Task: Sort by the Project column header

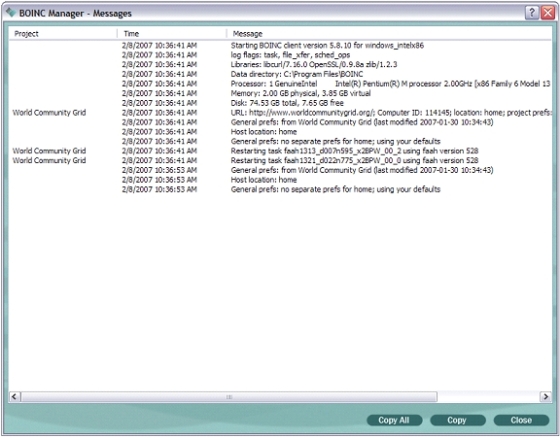Action: (63, 34)
